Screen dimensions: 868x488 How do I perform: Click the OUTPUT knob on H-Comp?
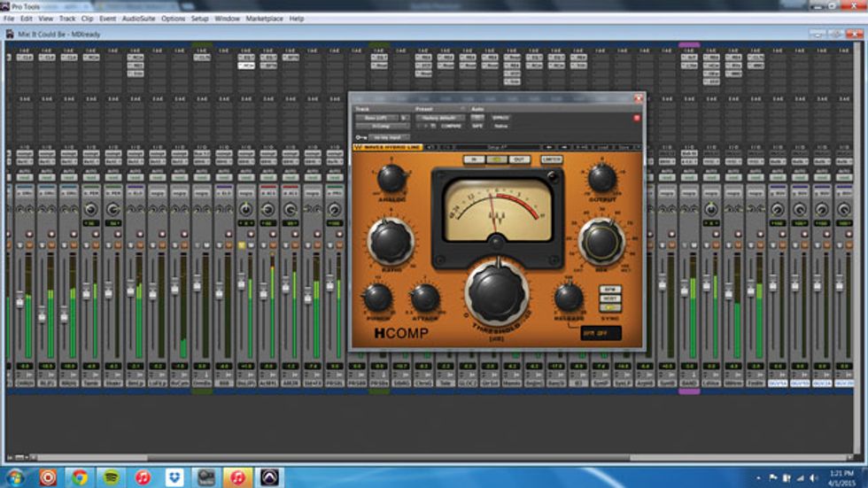pyautogui.click(x=601, y=178)
